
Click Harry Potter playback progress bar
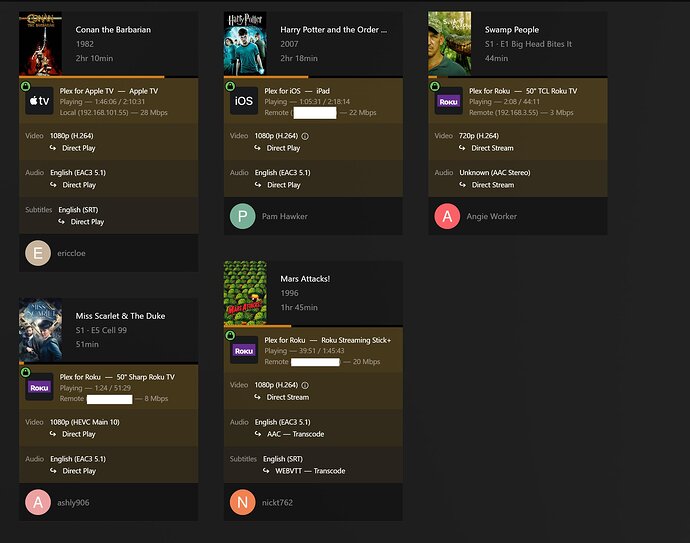pyautogui.click(x=313, y=77)
